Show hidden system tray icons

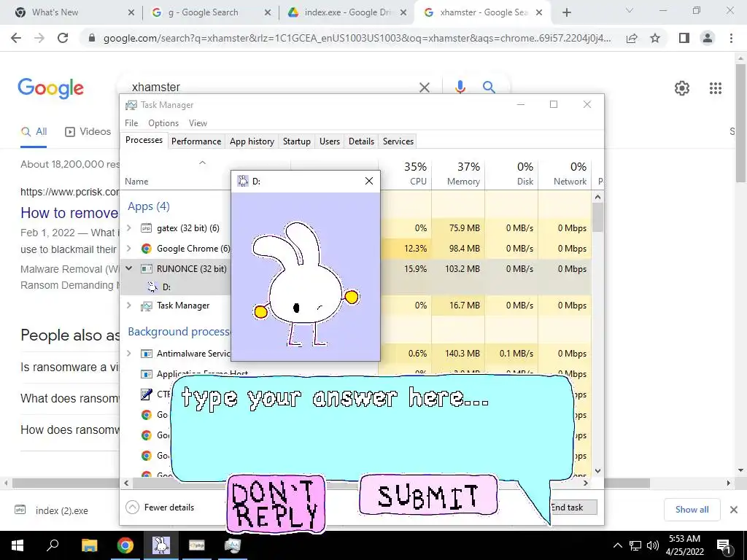tap(617, 545)
